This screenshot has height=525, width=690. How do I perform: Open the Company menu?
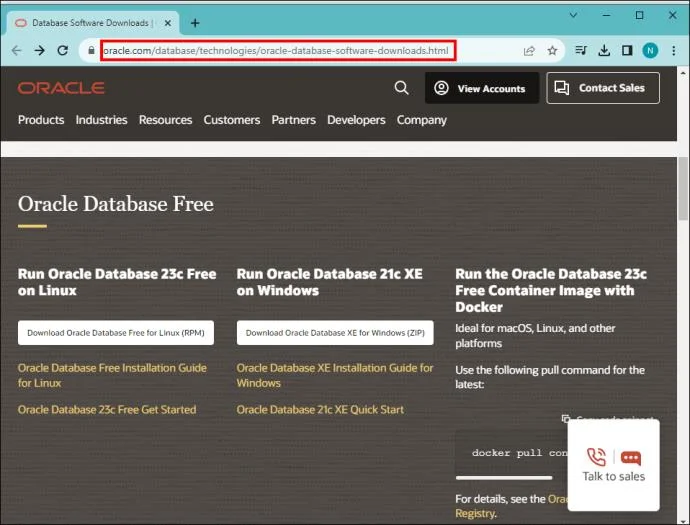[x=422, y=120]
